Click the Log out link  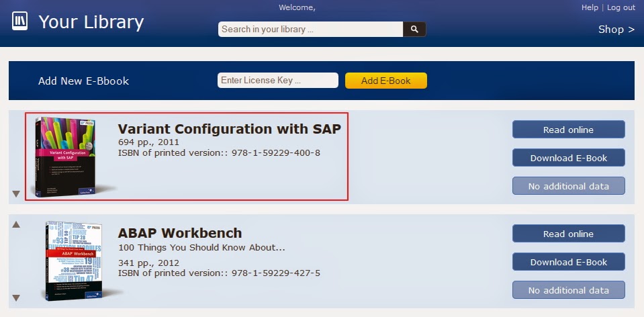coord(621,8)
